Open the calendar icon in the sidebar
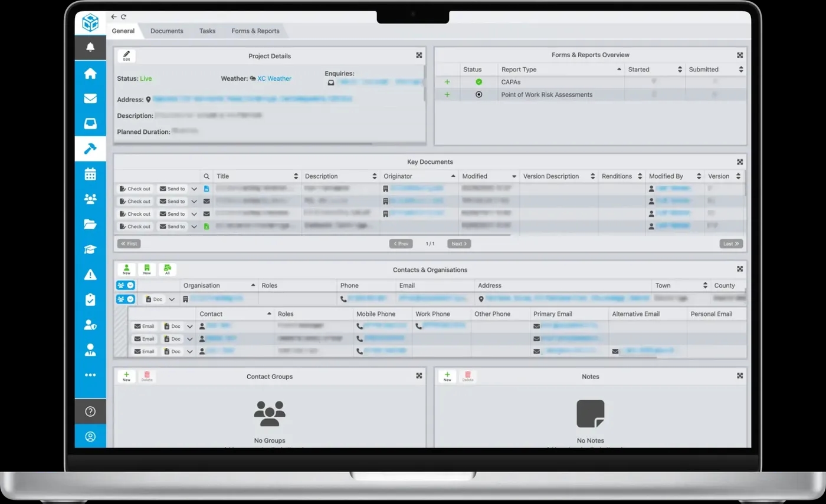This screenshot has height=504, width=826. pyautogui.click(x=90, y=174)
